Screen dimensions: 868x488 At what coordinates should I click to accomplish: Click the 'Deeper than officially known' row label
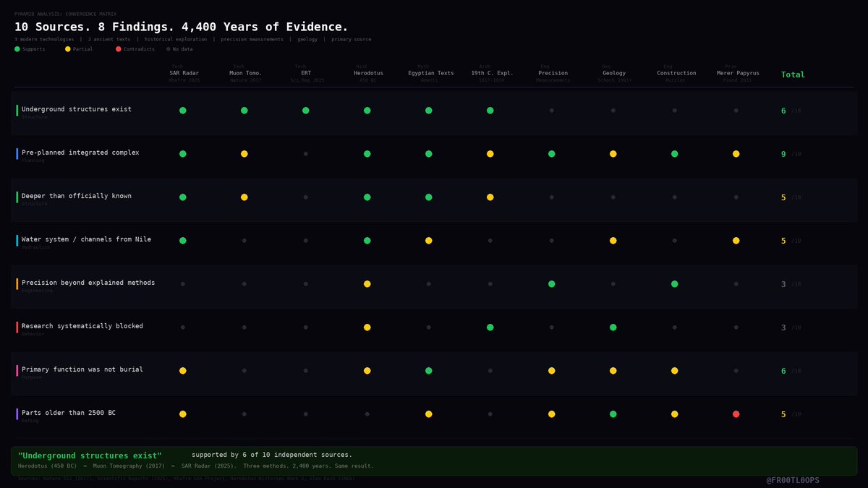pyautogui.click(x=77, y=196)
